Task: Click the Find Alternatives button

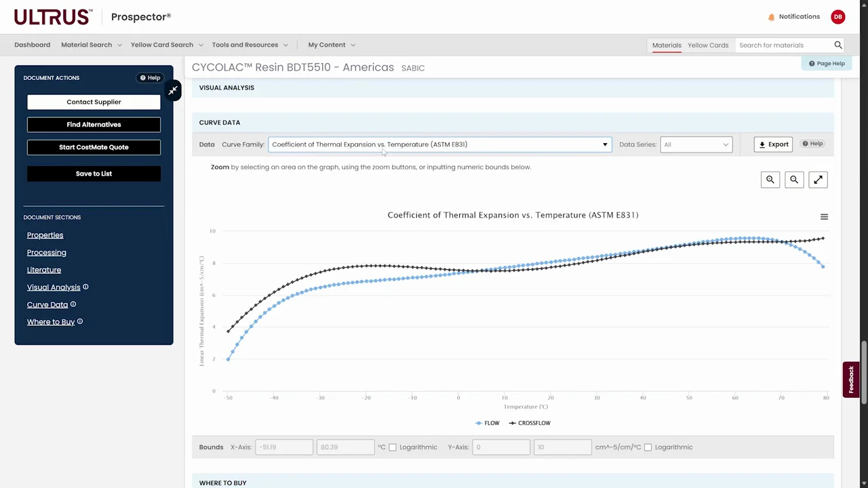Action: tap(94, 125)
